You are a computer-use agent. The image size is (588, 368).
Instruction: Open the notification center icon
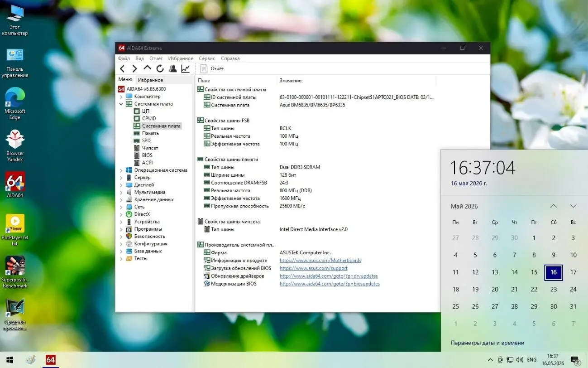point(575,360)
